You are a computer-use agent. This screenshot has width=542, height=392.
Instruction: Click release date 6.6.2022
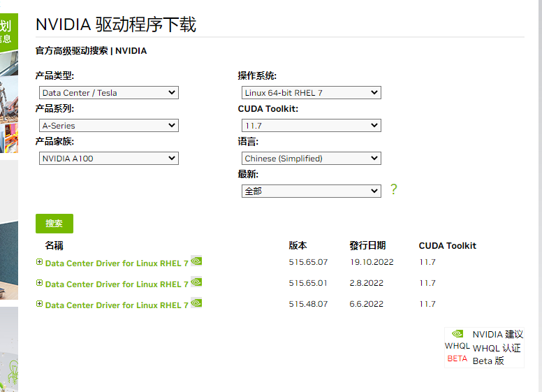click(x=367, y=304)
